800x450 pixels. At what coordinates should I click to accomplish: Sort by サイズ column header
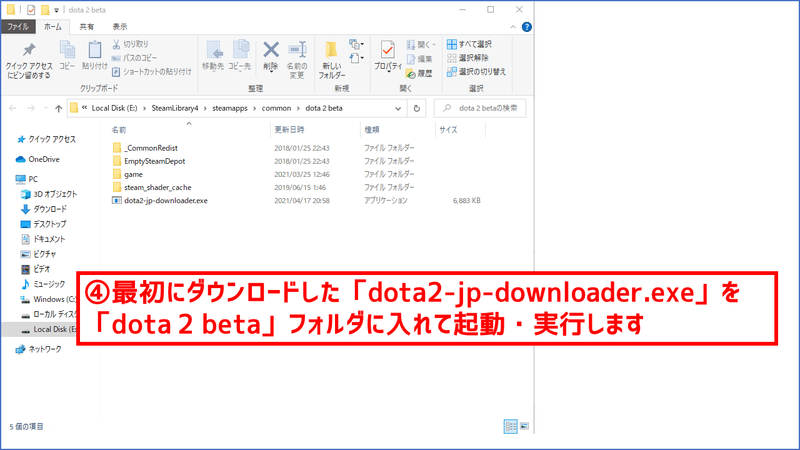[448, 130]
